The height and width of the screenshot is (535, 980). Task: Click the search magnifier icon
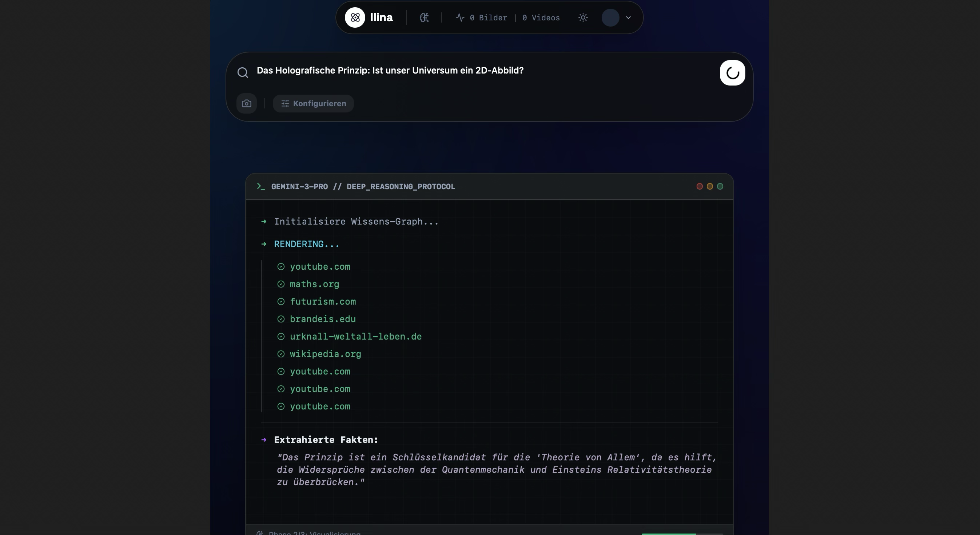pos(243,73)
